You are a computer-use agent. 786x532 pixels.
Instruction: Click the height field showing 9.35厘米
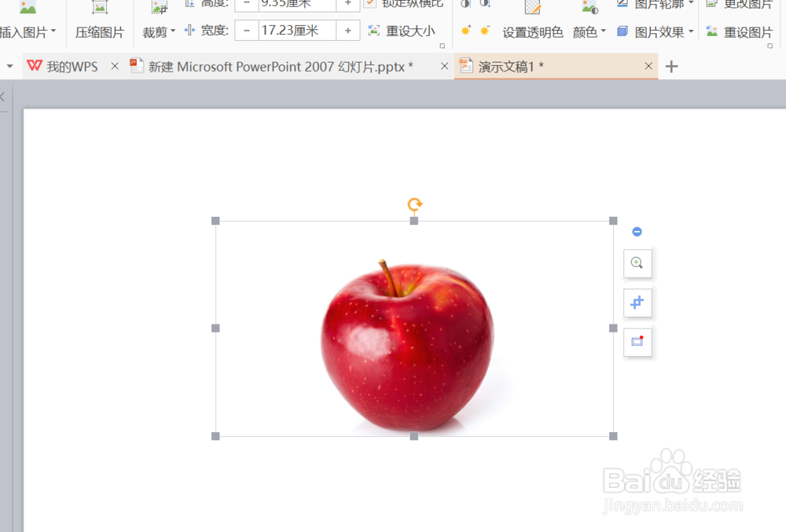(x=297, y=4)
